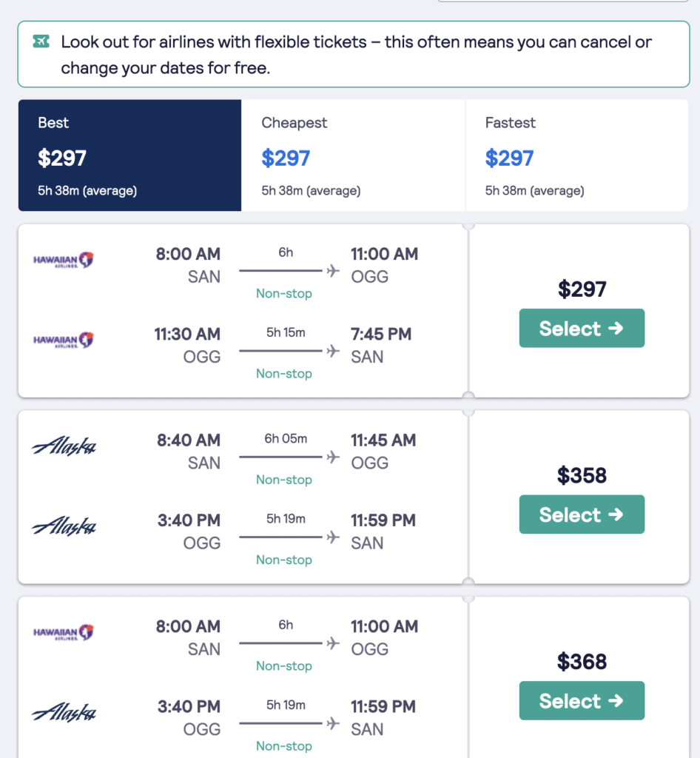Screen dimensions: 700x758
Task: Click Alaska logo on 8:40 AM departure
Action: 64,446
